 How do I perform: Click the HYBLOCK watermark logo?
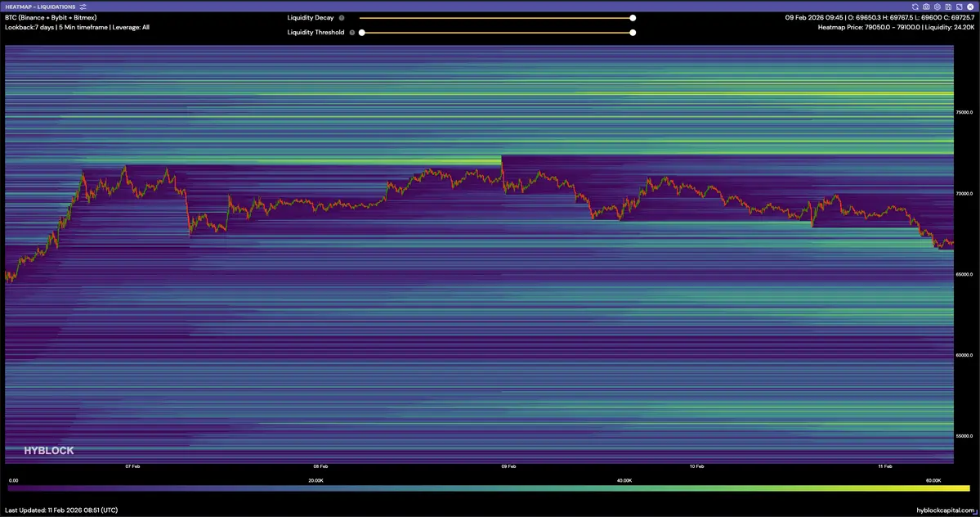[48, 451]
